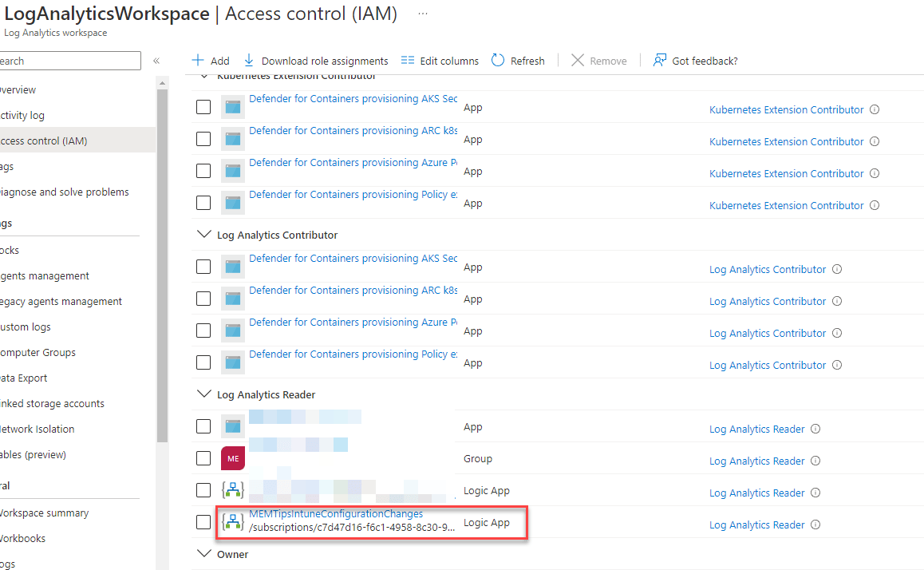Click the Add plus icon

(198, 60)
